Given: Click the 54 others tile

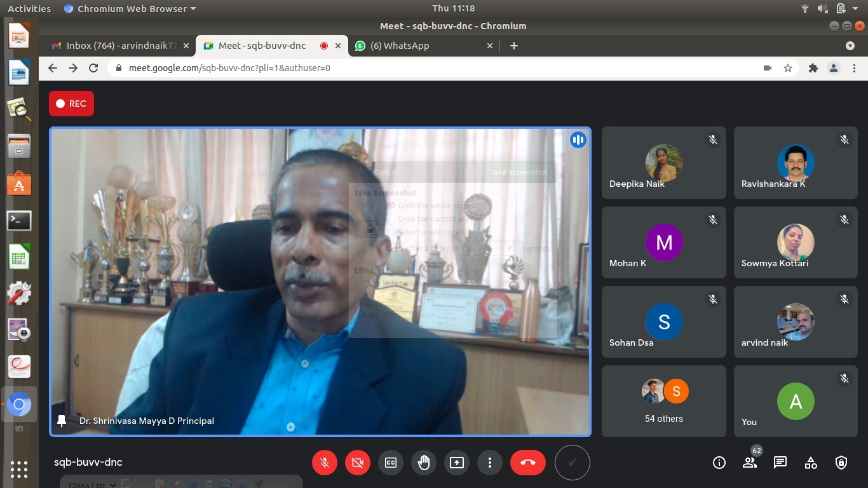Looking at the screenshot, I should coord(663,401).
